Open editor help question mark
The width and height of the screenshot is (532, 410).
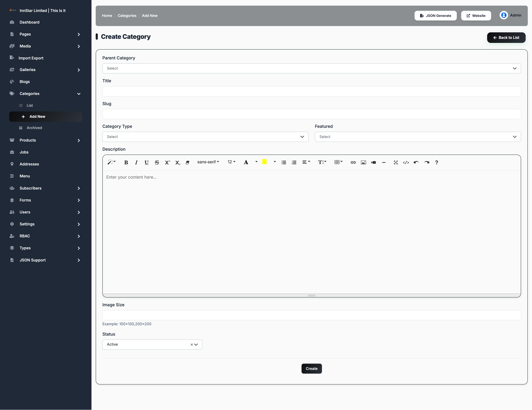pyautogui.click(x=436, y=162)
